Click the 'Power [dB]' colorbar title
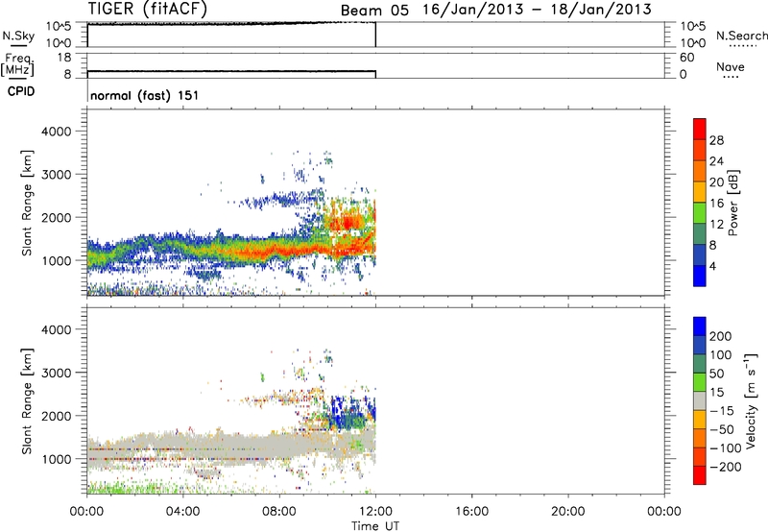Screen dimensions: 768x532 pyautogui.click(x=733, y=203)
